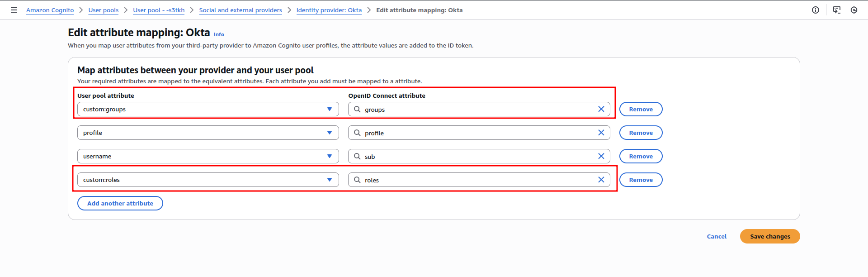Go to User pools breadcrumb
Image resolution: width=868 pixels, height=277 pixels.
104,10
